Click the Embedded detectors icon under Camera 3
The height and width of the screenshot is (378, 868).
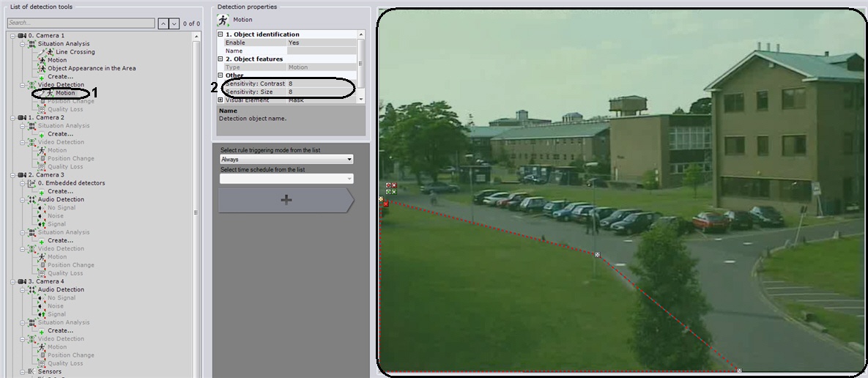tap(31, 183)
